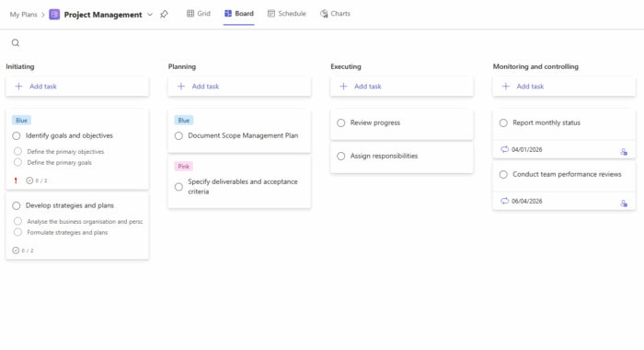Click the 06/04/2026 due date

(526, 201)
